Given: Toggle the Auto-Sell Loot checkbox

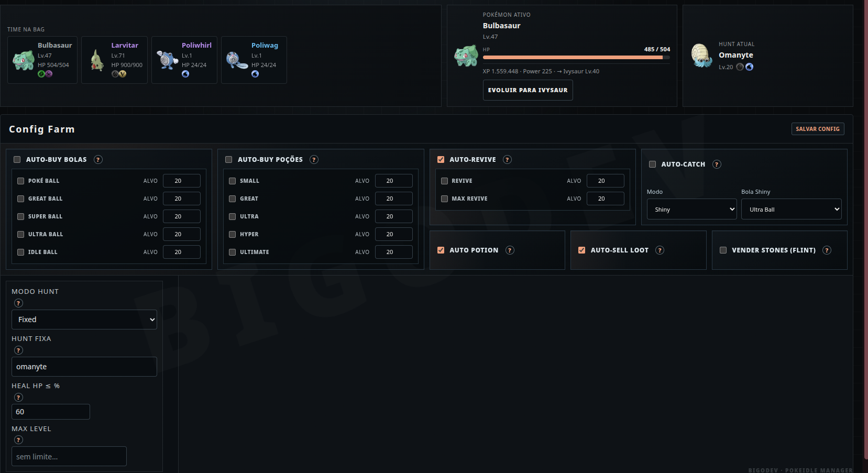Looking at the screenshot, I should tap(581, 250).
